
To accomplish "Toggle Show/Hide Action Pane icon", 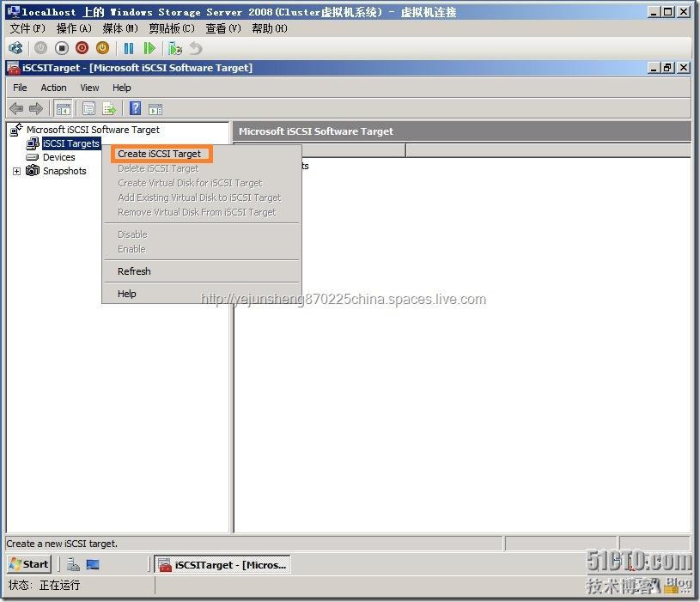I will pyautogui.click(x=155, y=109).
